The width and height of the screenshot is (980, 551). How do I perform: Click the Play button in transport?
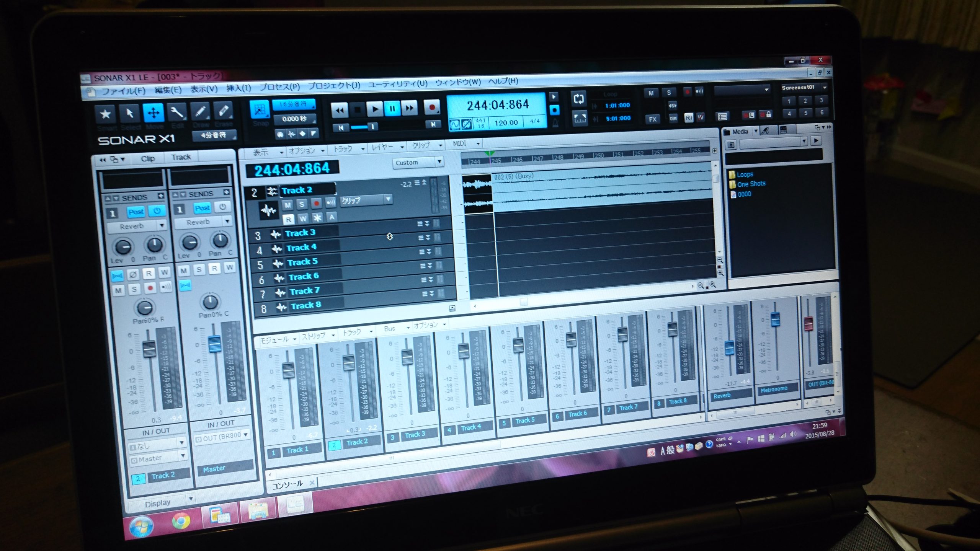(x=375, y=109)
